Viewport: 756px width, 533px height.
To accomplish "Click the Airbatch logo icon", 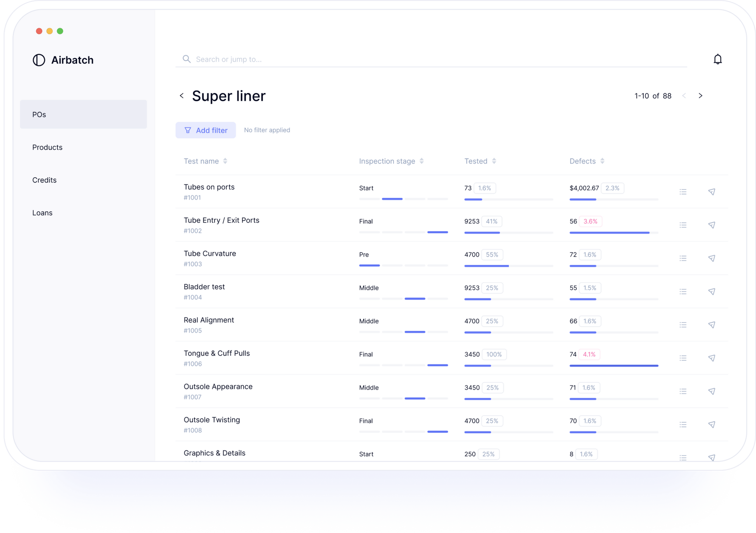I will click(39, 60).
